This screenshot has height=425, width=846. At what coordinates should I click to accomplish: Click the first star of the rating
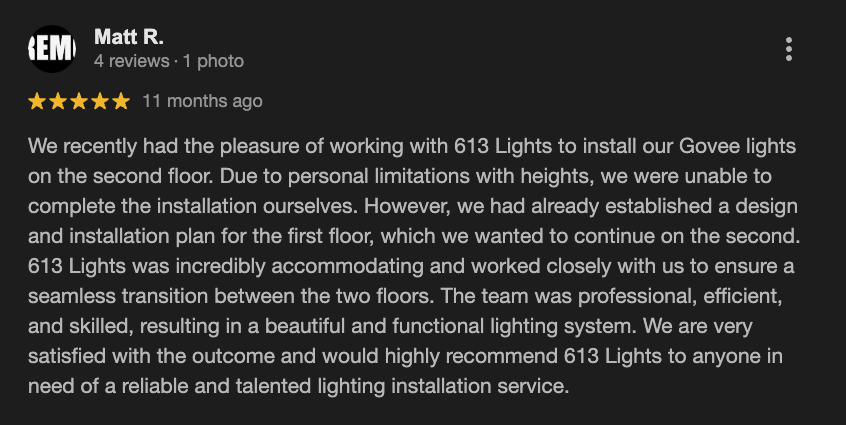[37, 101]
